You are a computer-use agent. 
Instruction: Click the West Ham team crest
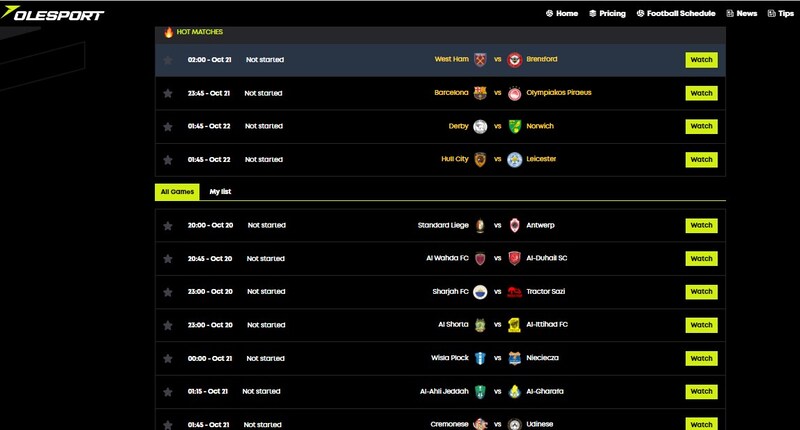tap(480, 60)
